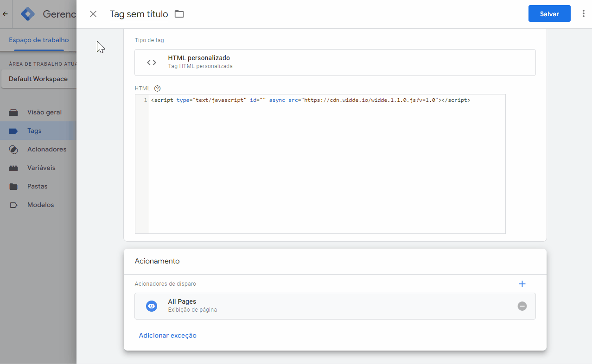Click the Acionamento section heading

pyautogui.click(x=157, y=261)
